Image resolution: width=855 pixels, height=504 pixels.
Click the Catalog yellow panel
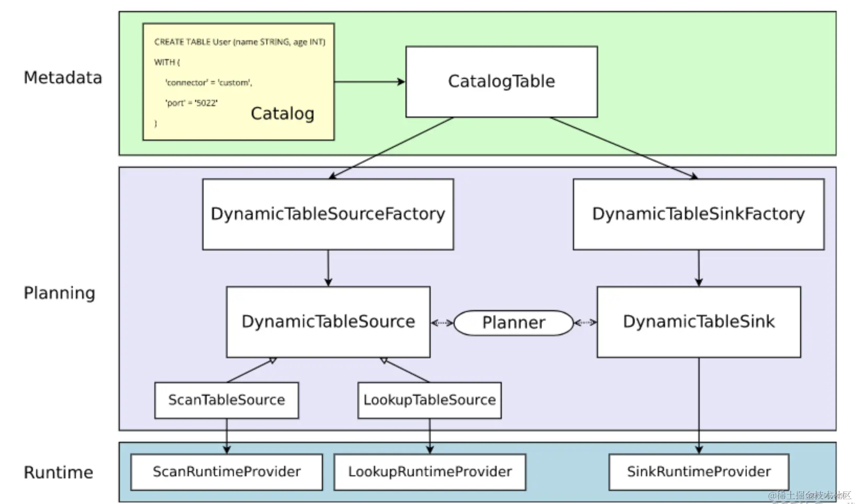[238, 81]
